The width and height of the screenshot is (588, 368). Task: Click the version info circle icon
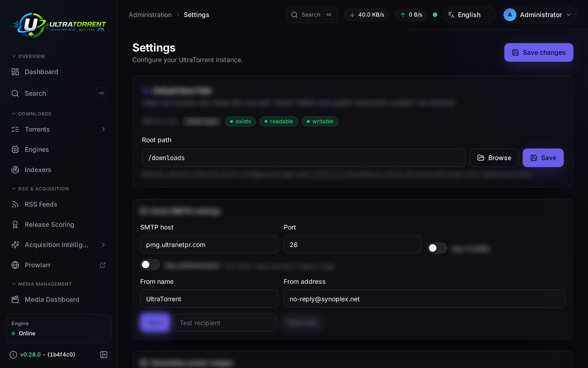(x=13, y=355)
